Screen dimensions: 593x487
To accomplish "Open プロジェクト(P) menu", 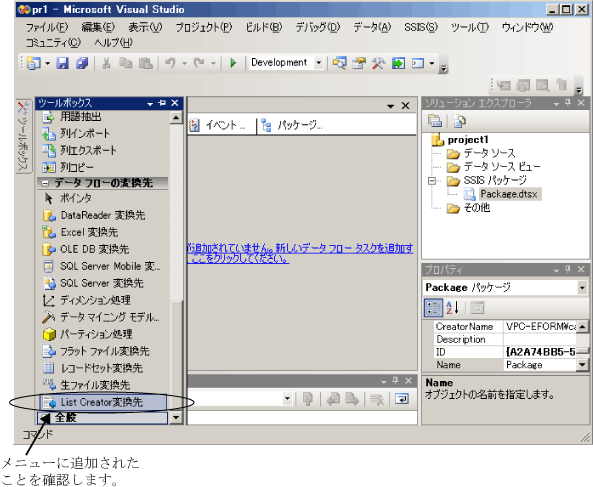I will point(203,27).
